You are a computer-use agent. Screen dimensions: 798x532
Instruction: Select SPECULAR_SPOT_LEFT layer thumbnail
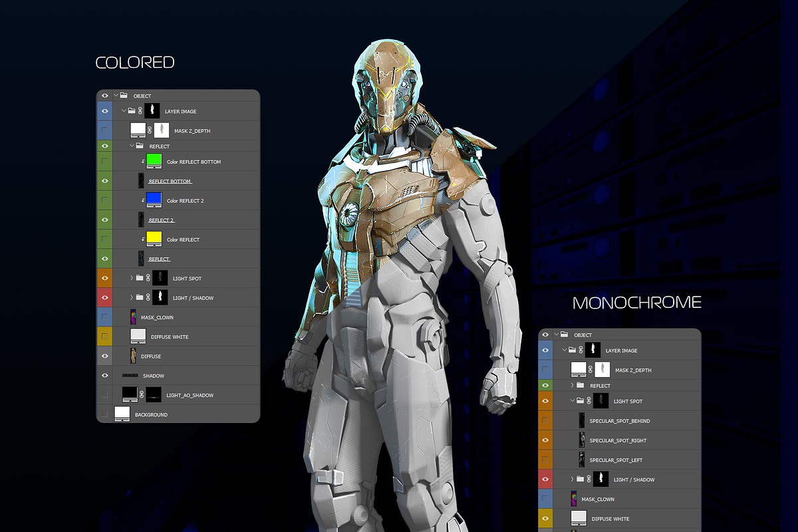581,460
